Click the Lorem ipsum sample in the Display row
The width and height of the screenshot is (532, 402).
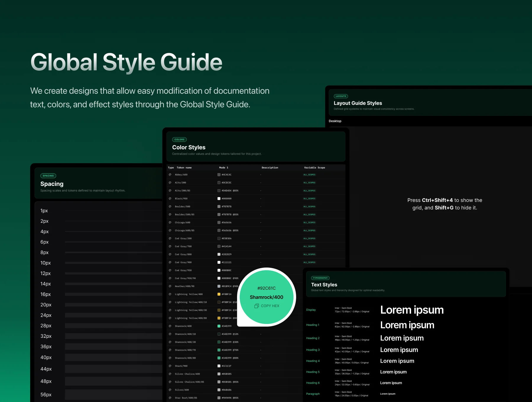(412, 310)
